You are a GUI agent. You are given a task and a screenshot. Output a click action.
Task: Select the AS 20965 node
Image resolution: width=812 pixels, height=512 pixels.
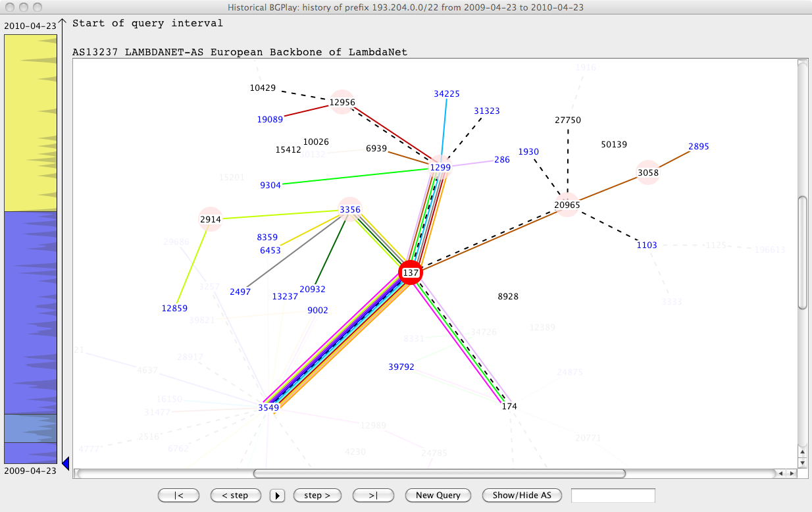coord(567,205)
